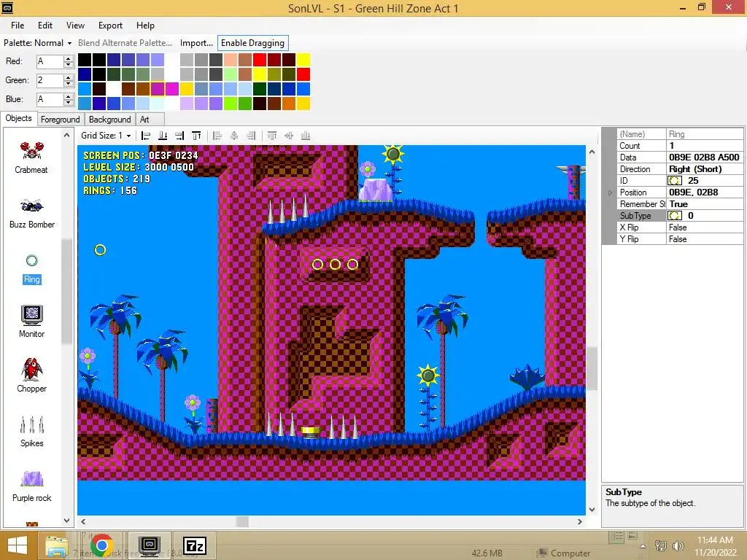Toggle the X Flip value False
This screenshot has height=560, width=747.
(x=705, y=227)
